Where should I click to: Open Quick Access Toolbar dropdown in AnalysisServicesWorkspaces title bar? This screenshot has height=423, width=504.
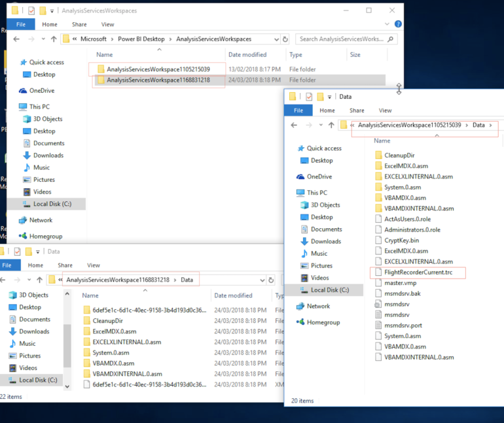point(52,11)
